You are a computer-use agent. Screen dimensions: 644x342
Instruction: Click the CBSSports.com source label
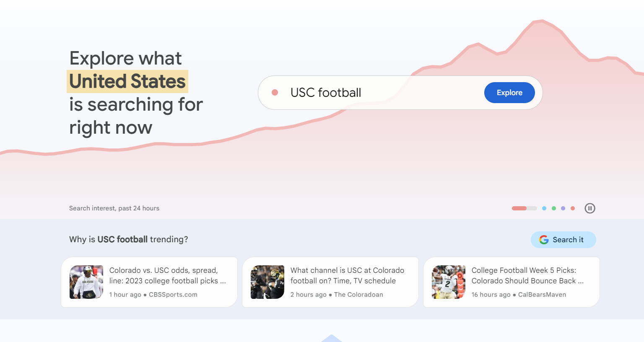point(173,295)
